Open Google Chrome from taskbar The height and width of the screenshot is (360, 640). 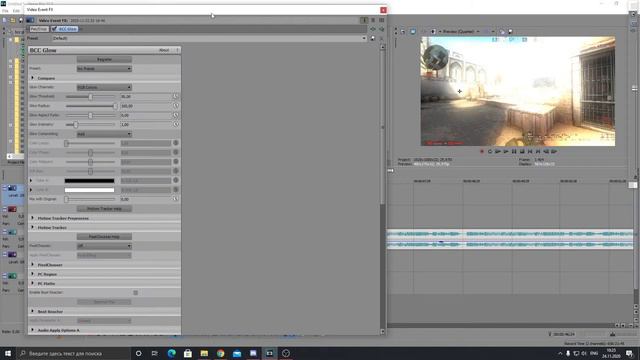(221, 353)
